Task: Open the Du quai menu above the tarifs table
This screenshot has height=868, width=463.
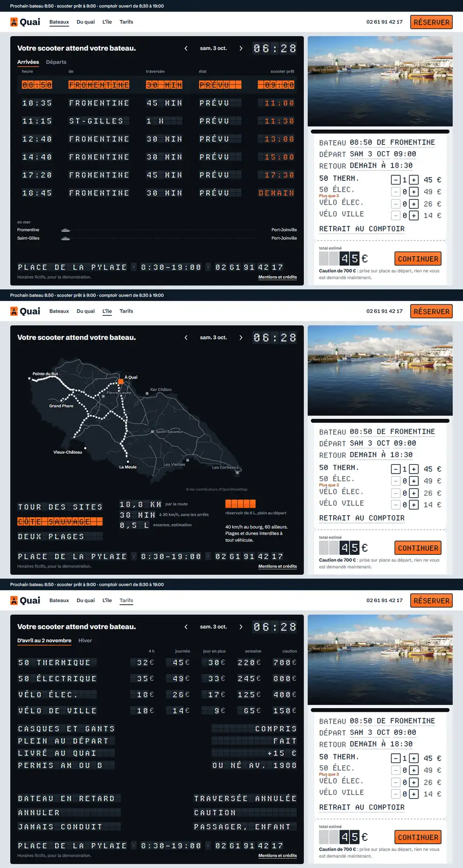Action: pos(85,601)
